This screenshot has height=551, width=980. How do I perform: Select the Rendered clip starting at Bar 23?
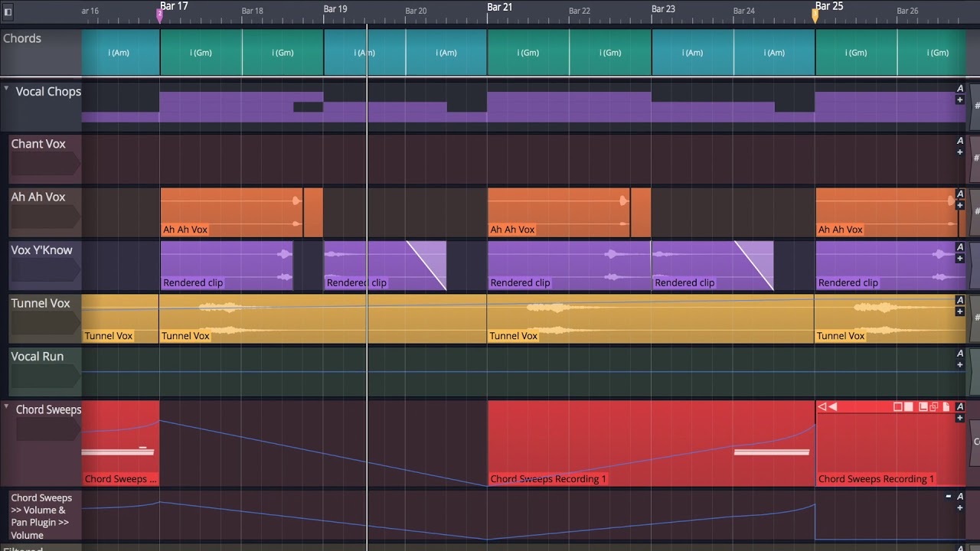click(x=713, y=266)
